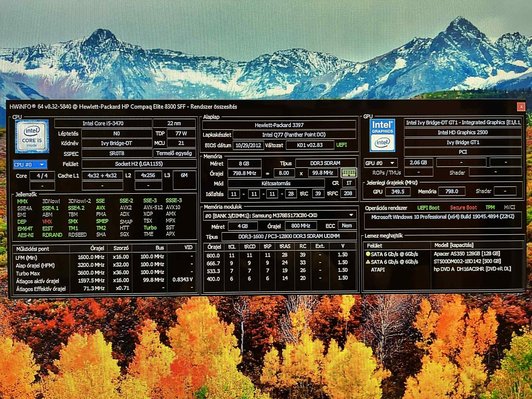The width and height of the screenshot is (532, 399).
Task: Select "DDR3-1600 / PC3-12800 DDR3 SDRAM UDIMM" type field
Action: (289, 236)
